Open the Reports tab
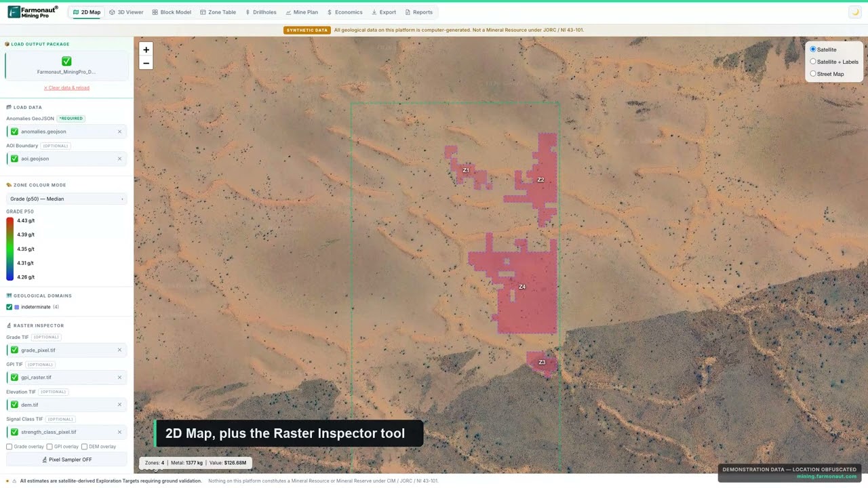 pyautogui.click(x=419, y=12)
